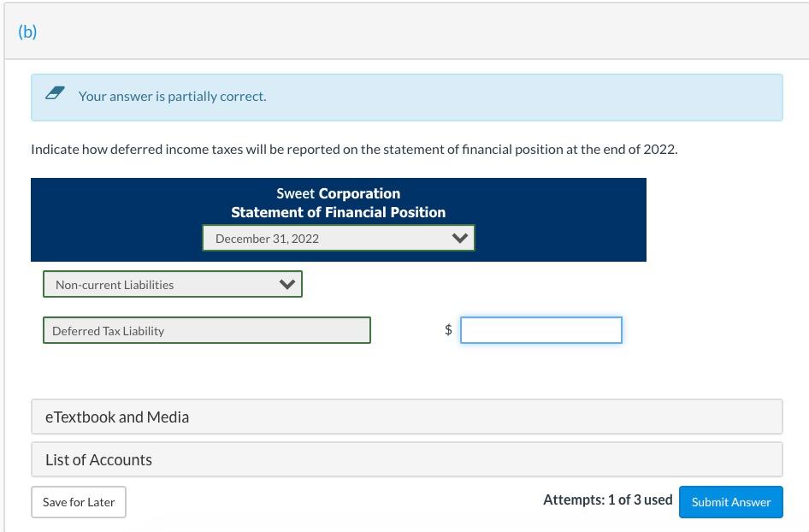Click the Statement of Financial Position title
Screen dimensions: 809x532
(x=338, y=212)
